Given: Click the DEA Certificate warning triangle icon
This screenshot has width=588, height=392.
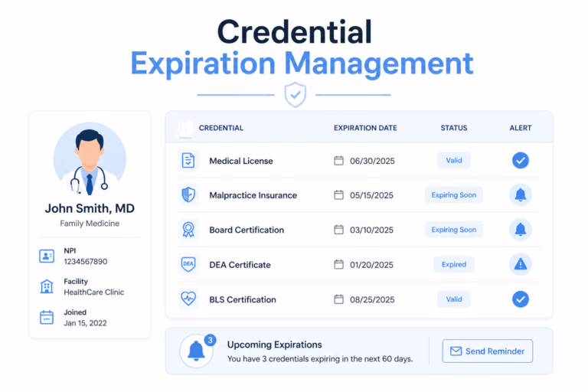Looking at the screenshot, I should (521, 264).
